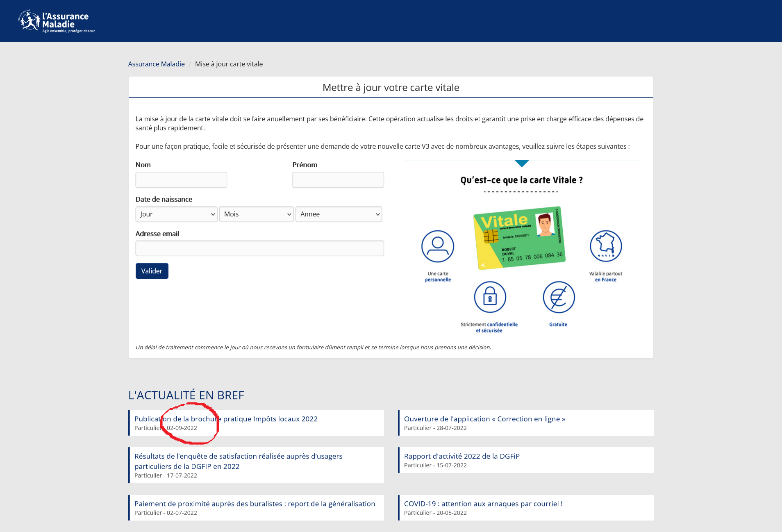Click the date 'Particulier - 17-07-2022'
The width and height of the screenshot is (782, 532).
[x=166, y=475]
